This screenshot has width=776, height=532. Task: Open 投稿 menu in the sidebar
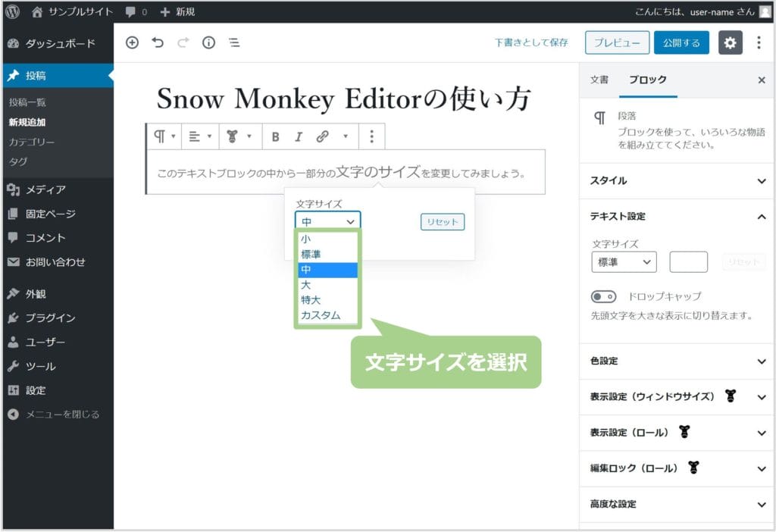58,76
